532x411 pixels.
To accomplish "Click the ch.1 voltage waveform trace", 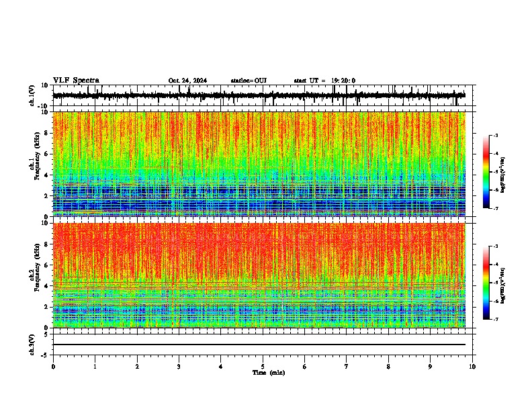I will (x=259, y=95).
